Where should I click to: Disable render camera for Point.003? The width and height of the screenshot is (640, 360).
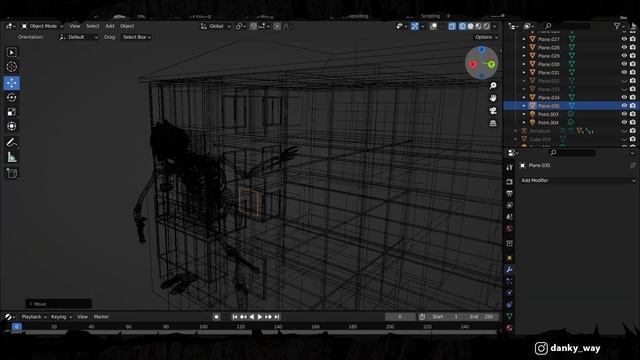tap(633, 114)
